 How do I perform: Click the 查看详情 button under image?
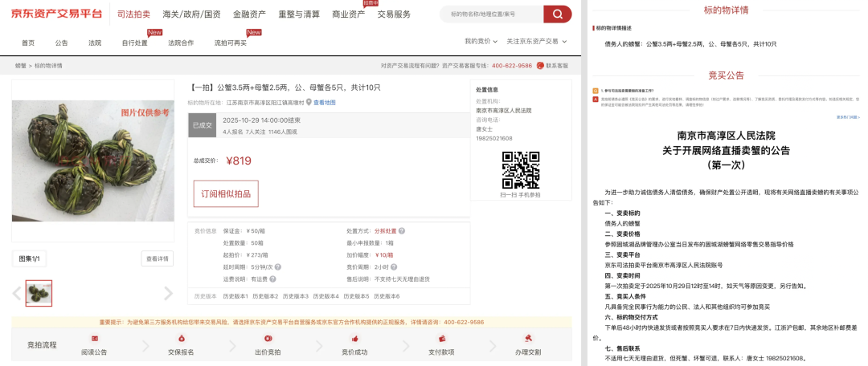click(x=158, y=258)
